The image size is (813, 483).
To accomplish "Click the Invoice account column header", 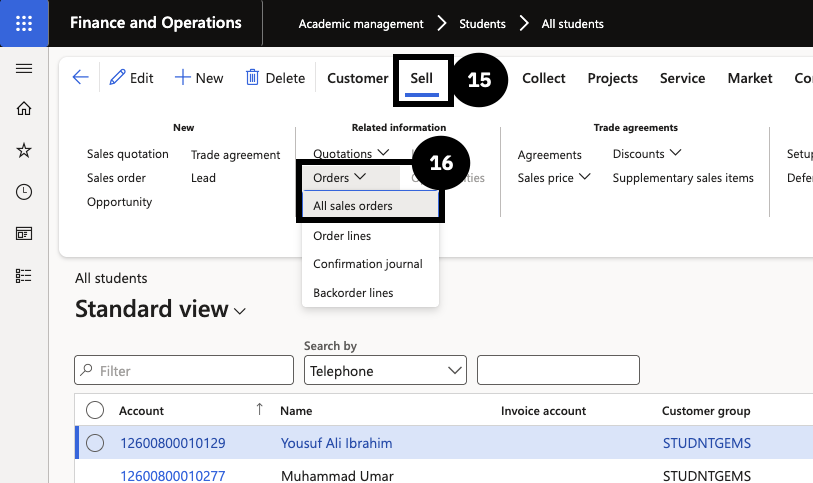I will pyautogui.click(x=543, y=411).
